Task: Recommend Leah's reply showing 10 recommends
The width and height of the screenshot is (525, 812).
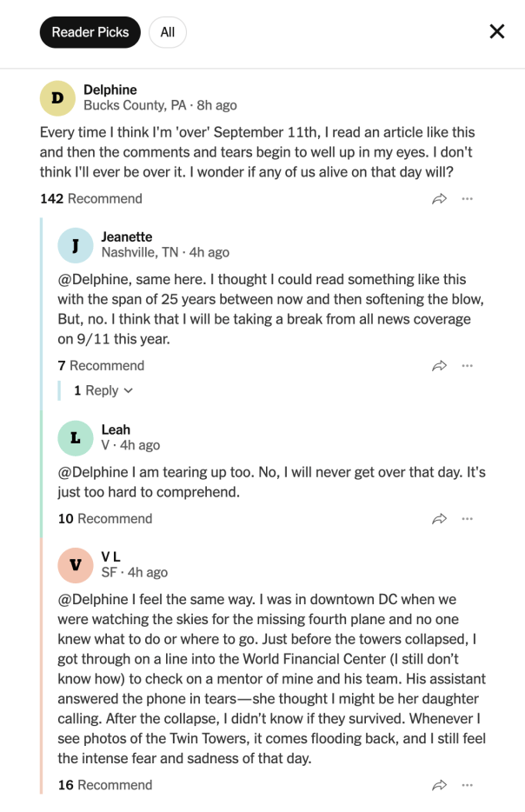Action: pyautogui.click(x=105, y=519)
